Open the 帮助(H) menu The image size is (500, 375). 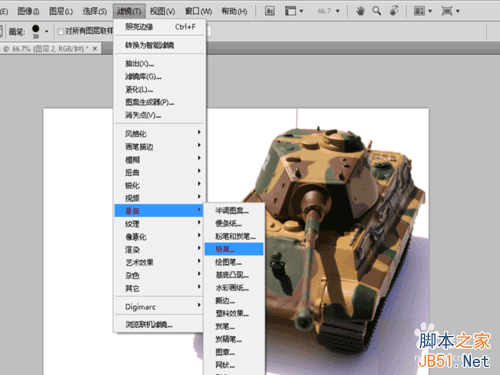pos(234,11)
